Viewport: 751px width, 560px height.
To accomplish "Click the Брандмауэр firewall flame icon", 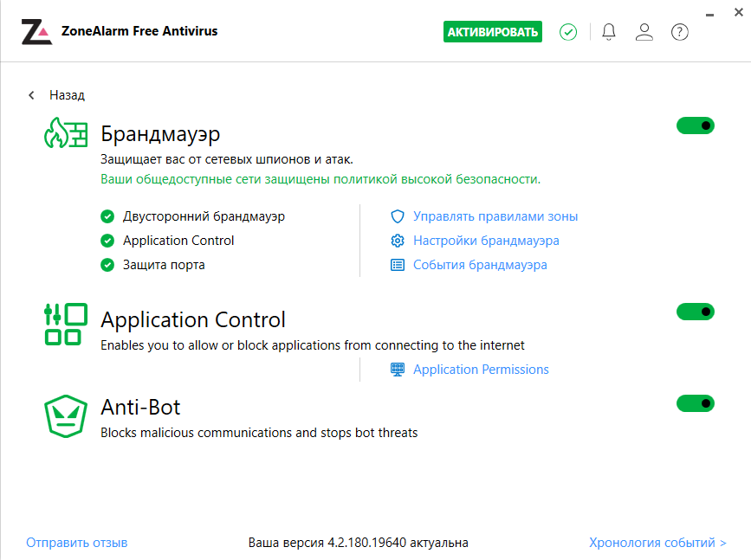I will 66,134.
